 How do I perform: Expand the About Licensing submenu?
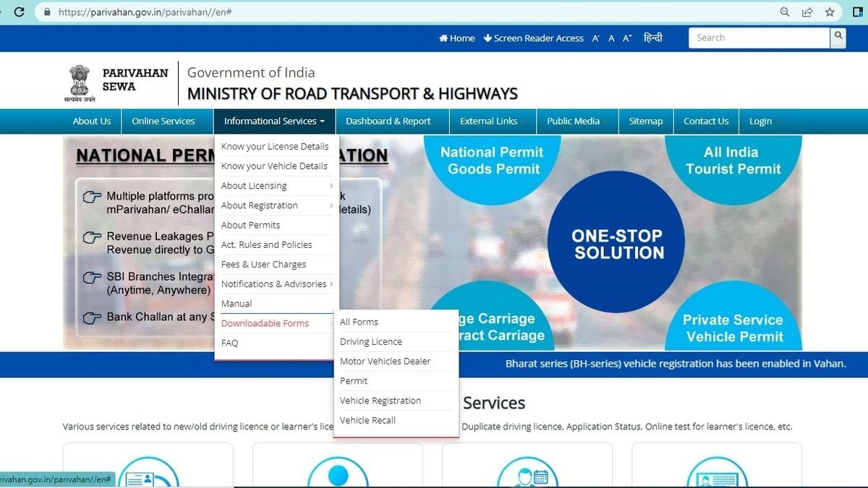click(254, 186)
